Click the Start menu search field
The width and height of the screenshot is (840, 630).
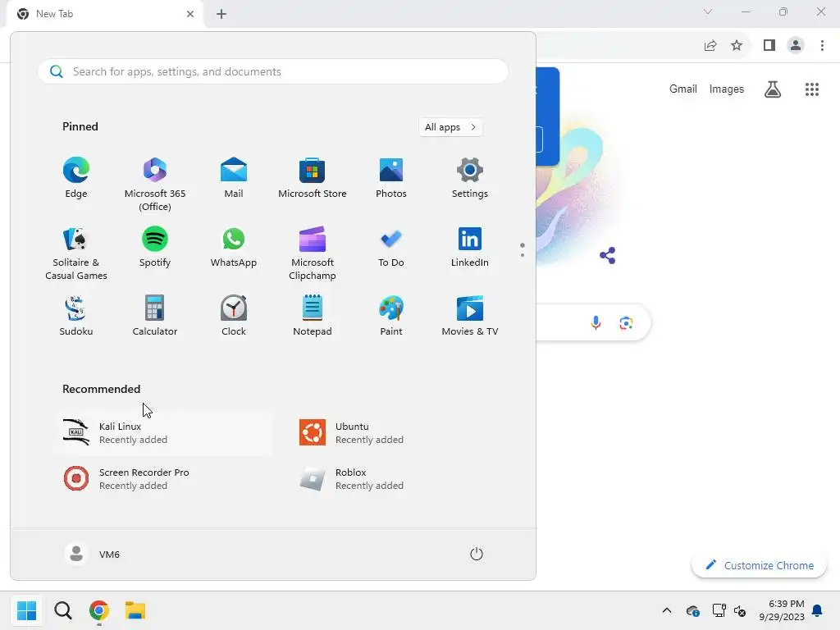tap(273, 71)
